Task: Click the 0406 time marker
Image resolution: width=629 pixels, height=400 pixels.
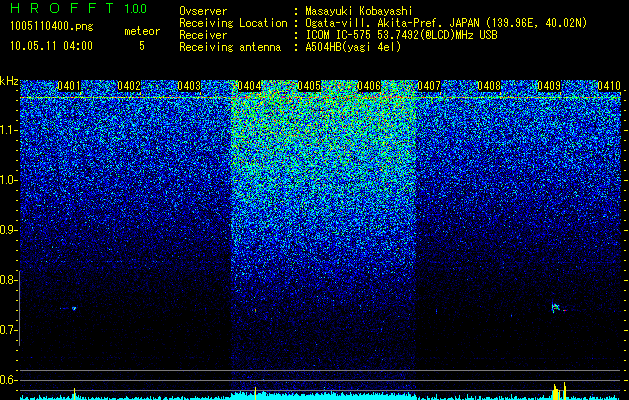Action: click(369, 86)
